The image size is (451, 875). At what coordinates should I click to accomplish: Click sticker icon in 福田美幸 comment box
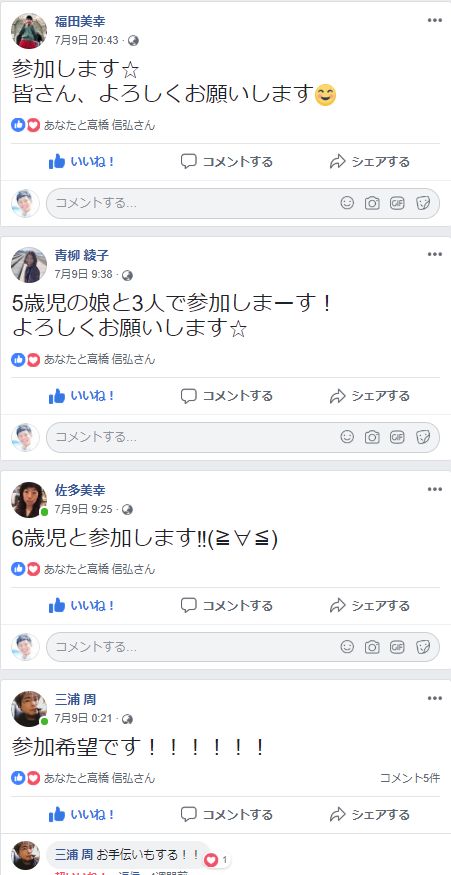[423, 203]
